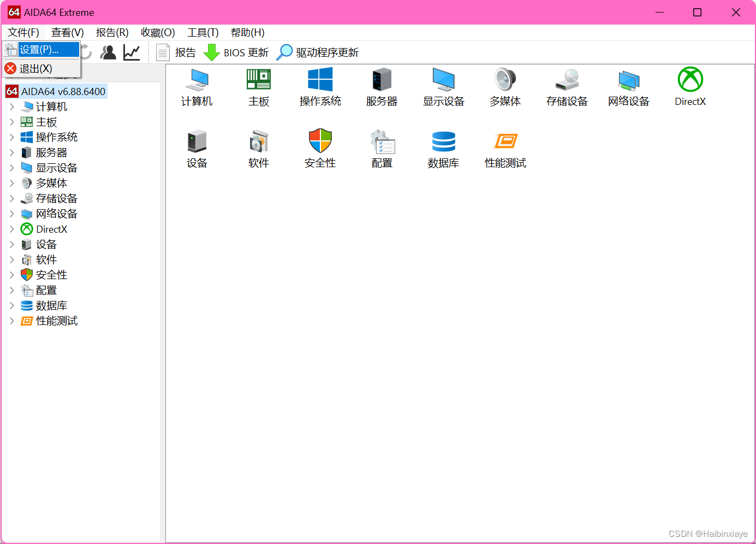Image resolution: width=756 pixels, height=544 pixels.
Task: Open the 性能测试 benchmark icon
Action: pyautogui.click(x=505, y=147)
